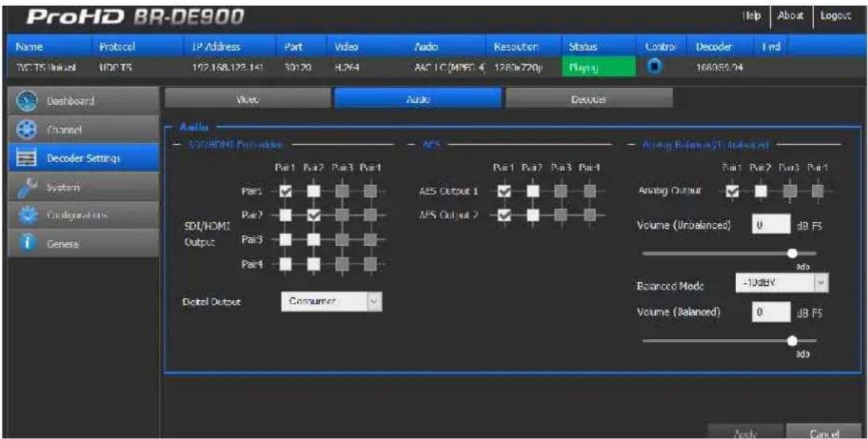Check SDI/HDMI Output Pair3 row, Pair1 column

pos(286,239)
